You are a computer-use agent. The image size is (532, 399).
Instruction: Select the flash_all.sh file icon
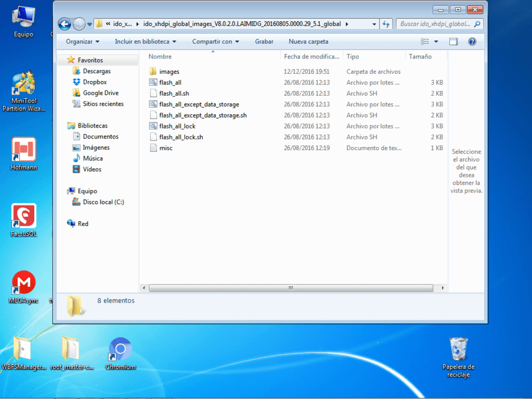153,93
